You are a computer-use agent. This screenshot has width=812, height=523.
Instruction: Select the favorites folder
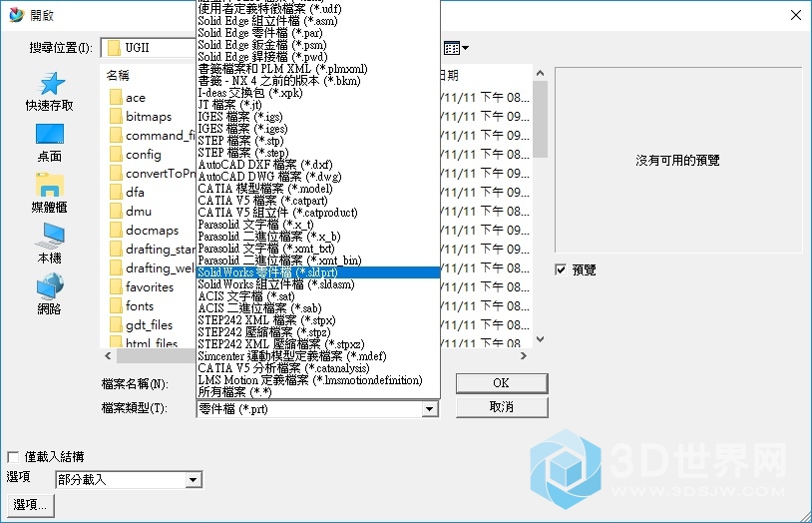[x=142, y=286]
